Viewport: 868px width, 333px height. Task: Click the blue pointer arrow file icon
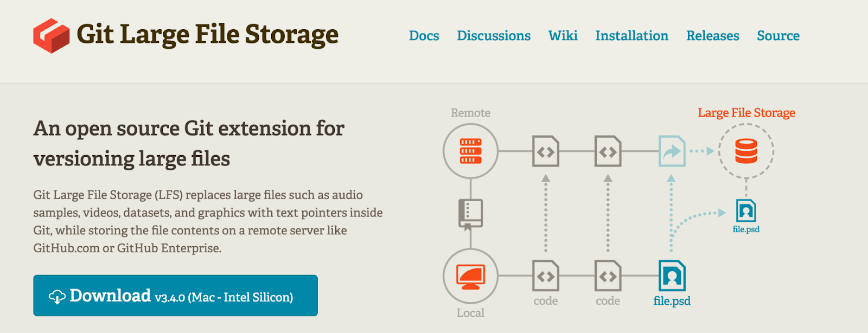[672, 151]
